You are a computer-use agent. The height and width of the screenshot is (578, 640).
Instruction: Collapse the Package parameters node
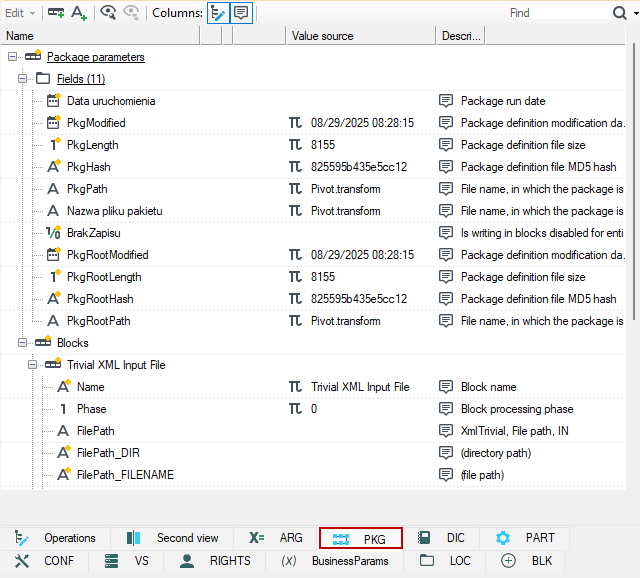pyautogui.click(x=13, y=56)
